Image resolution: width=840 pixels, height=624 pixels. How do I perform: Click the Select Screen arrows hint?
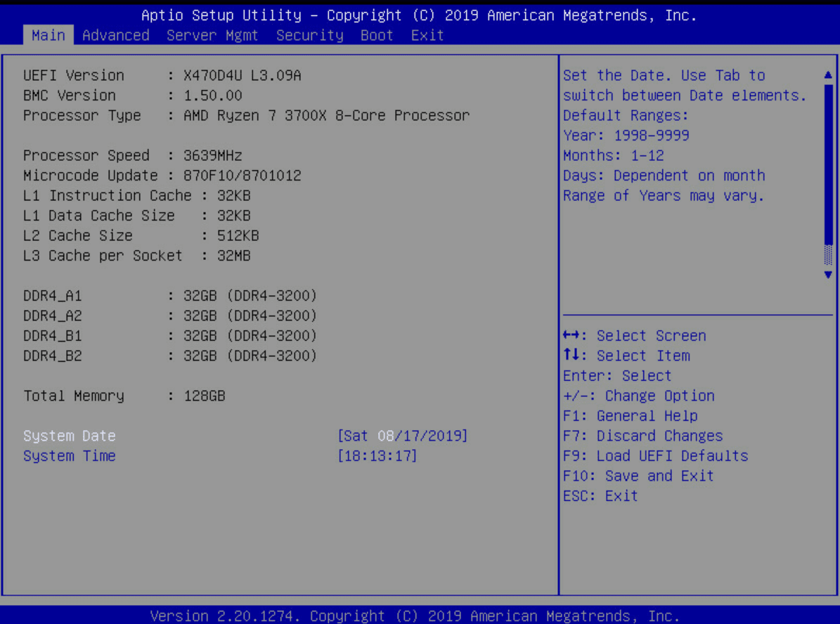coord(635,336)
